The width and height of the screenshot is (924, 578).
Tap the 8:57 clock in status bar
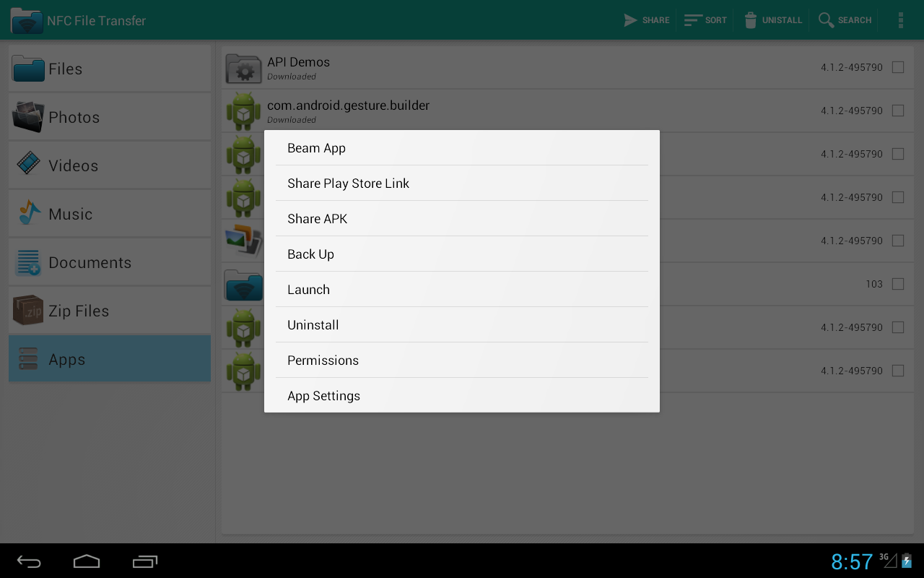coord(852,561)
